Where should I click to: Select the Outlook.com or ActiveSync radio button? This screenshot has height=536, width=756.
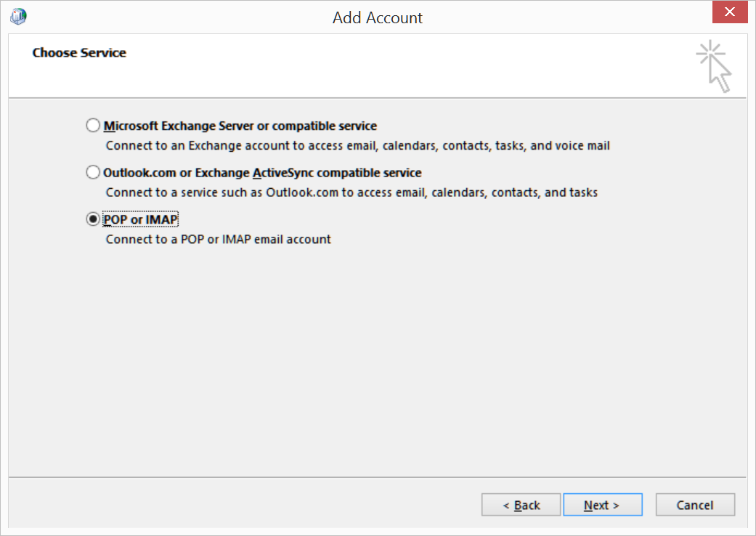point(93,173)
